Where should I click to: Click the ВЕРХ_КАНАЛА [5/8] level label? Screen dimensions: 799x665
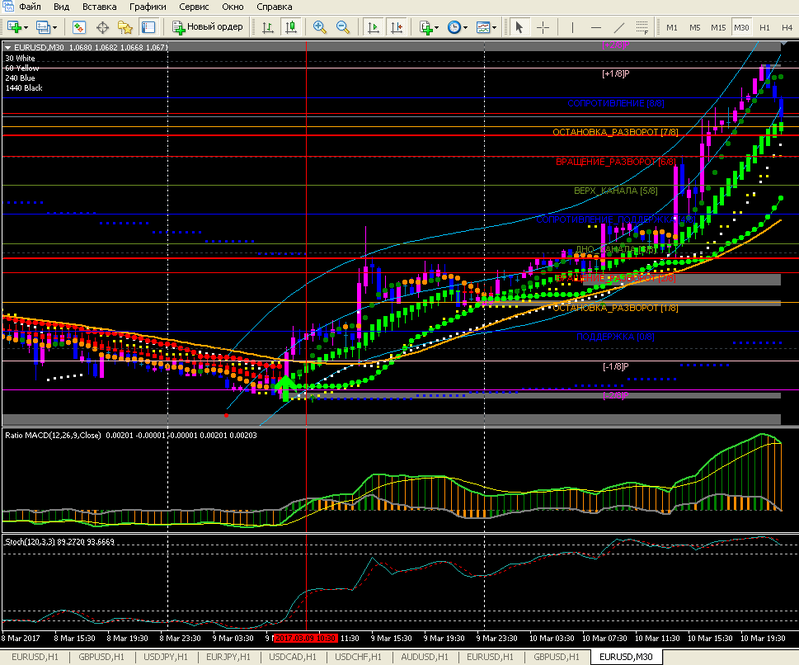click(x=616, y=191)
